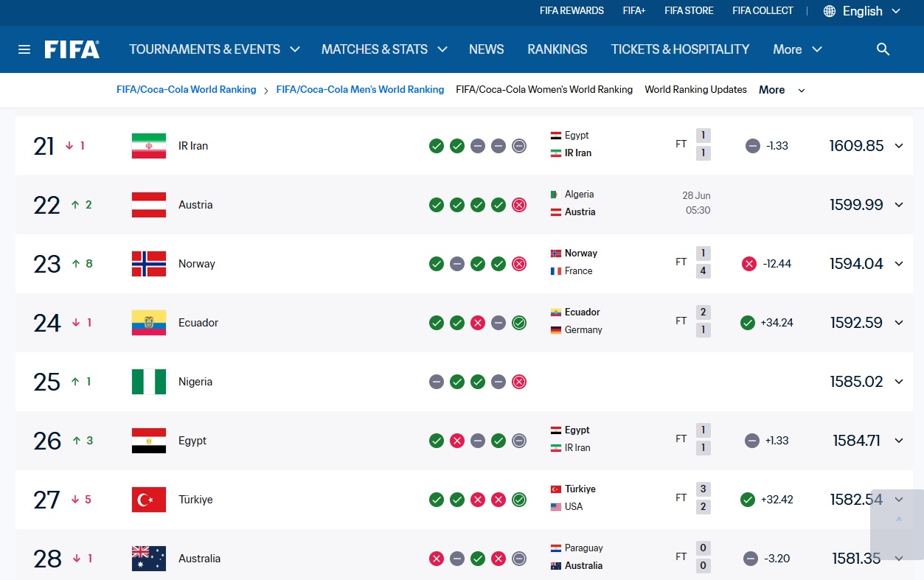
Task: Open the More dropdown in ranking sub-navigation
Action: click(782, 90)
